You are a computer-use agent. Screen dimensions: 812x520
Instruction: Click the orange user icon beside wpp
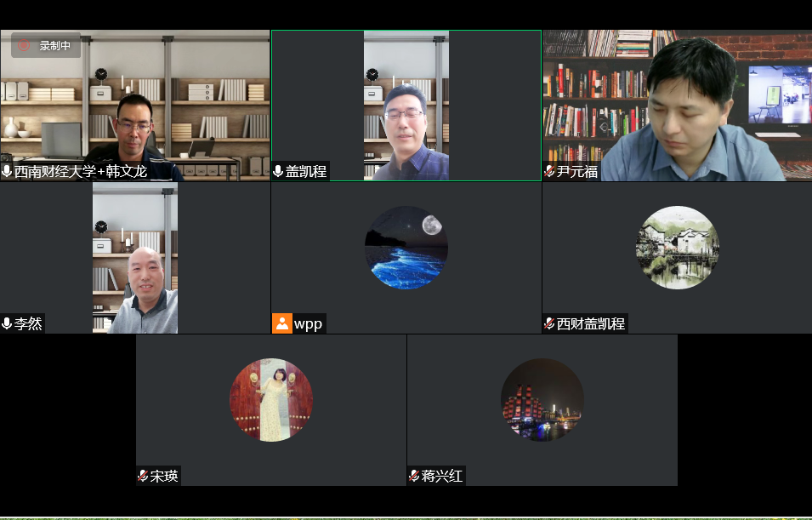pos(281,323)
